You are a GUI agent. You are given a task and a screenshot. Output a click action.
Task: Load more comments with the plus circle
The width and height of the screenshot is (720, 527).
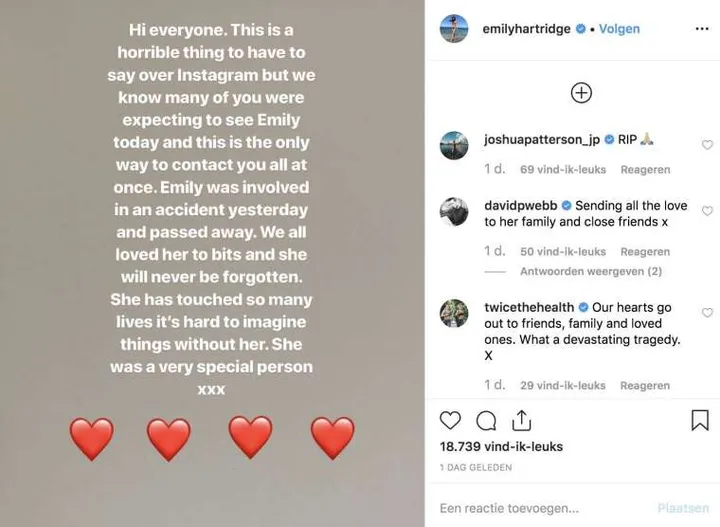pos(581,93)
